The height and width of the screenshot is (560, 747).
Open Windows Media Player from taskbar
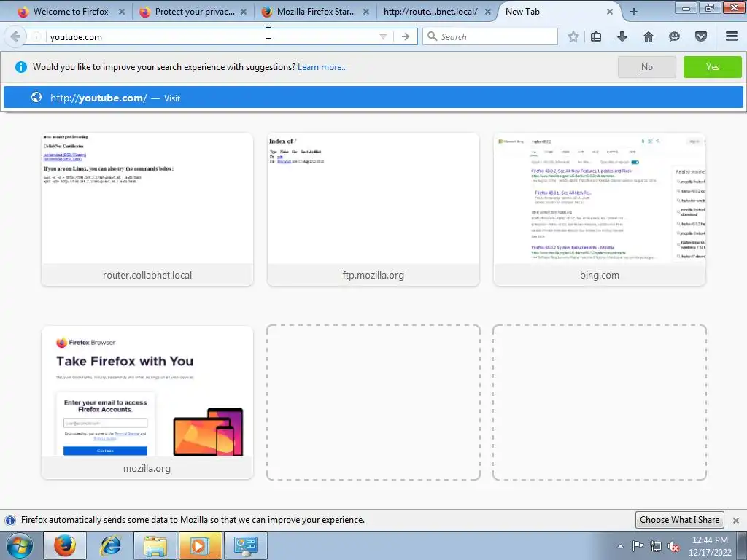tap(200, 545)
